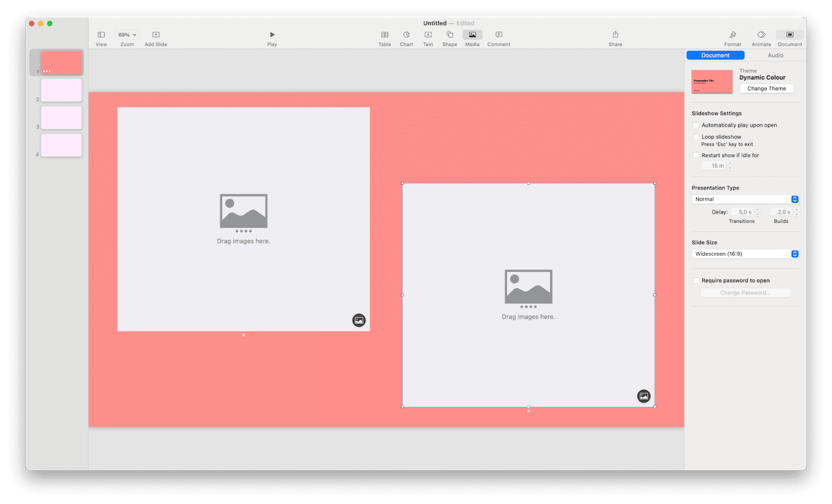832x504 pixels.
Task: Select the Document tab
Action: pyautogui.click(x=715, y=55)
